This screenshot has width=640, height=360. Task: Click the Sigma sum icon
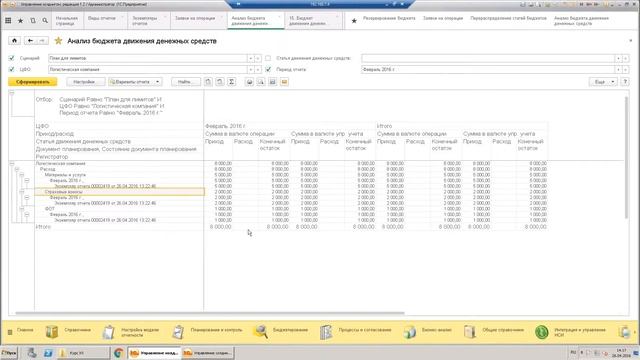click(231, 82)
